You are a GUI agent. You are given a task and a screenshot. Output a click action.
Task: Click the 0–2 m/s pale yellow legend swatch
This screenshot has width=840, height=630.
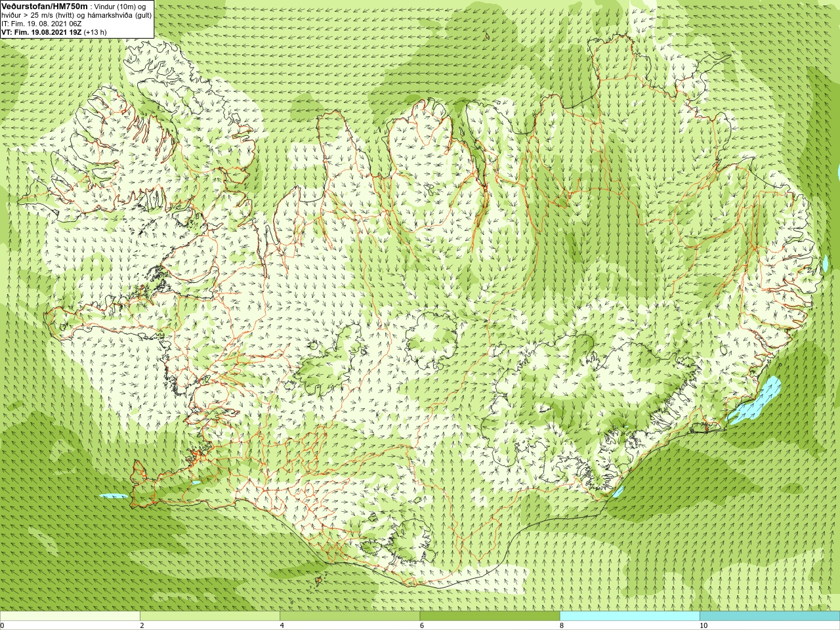[70, 616]
